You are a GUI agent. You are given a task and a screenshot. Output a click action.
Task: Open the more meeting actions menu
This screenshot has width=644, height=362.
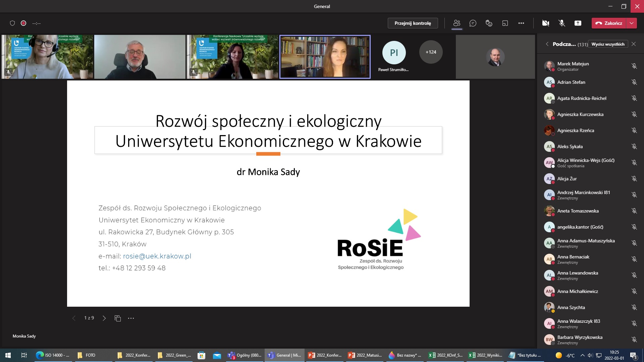[x=522, y=23]
